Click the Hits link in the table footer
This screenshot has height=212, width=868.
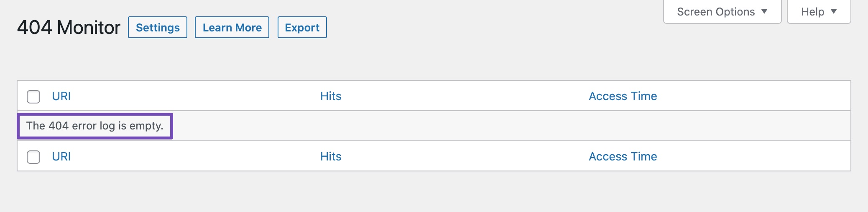(x=331, y=156)
